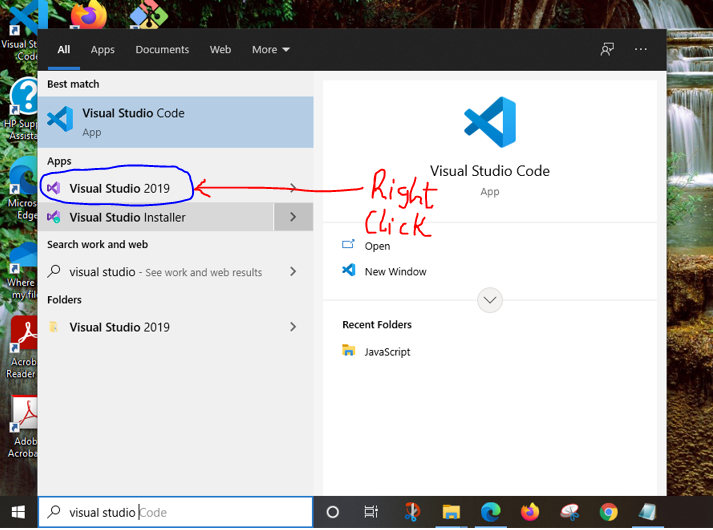Click the Acrobat Reader desktop shortcut

coord(21,348)
